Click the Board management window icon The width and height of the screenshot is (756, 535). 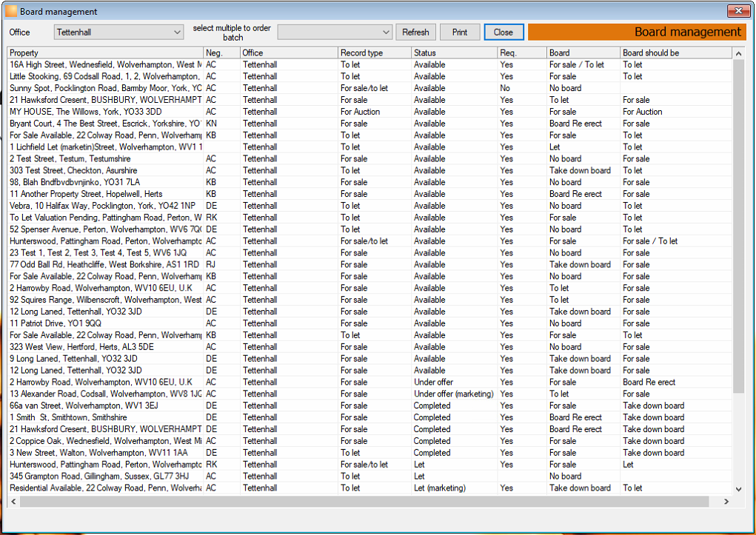pyautogui.click(x=10, y=11)
